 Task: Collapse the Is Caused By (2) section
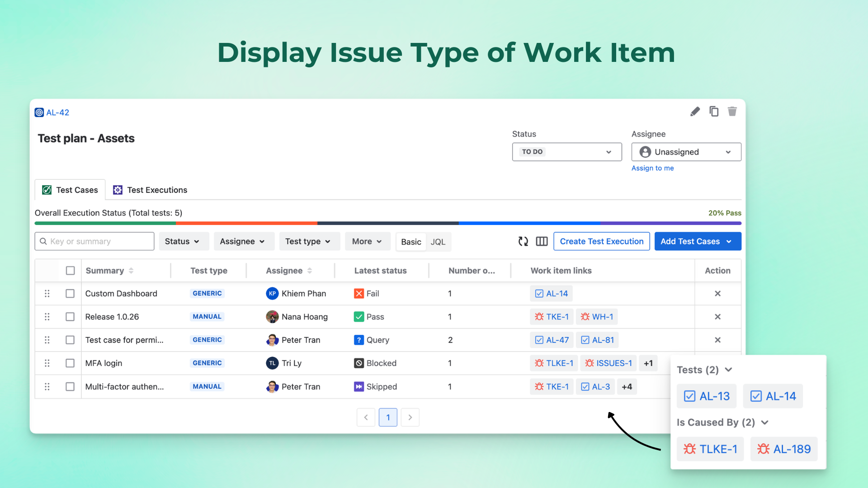click(x=765, y=422)
